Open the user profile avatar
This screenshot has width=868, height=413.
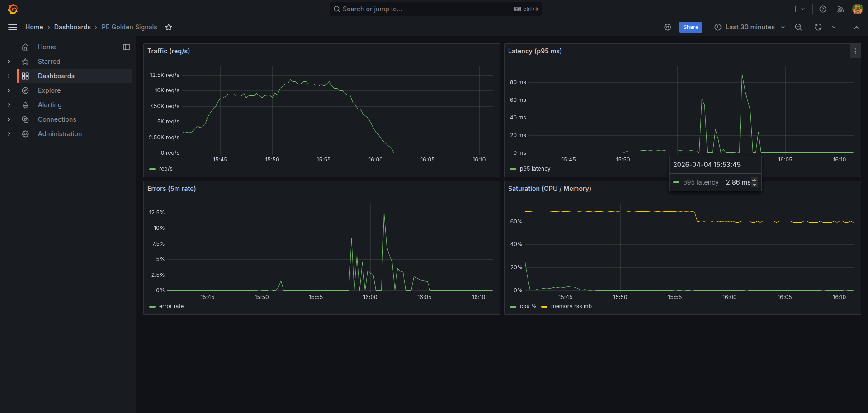click(x=857, y=9)
